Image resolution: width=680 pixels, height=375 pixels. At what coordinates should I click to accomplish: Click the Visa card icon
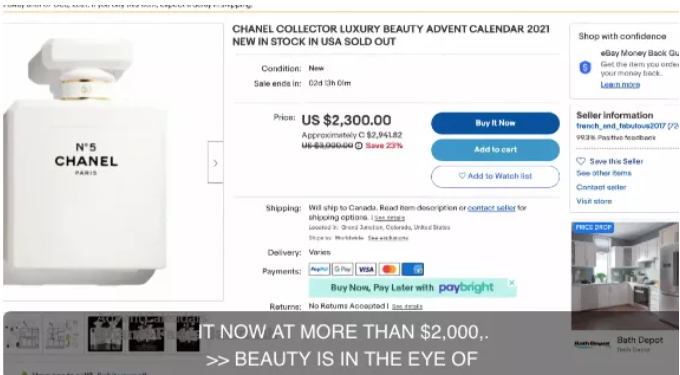tap(366, 269)
